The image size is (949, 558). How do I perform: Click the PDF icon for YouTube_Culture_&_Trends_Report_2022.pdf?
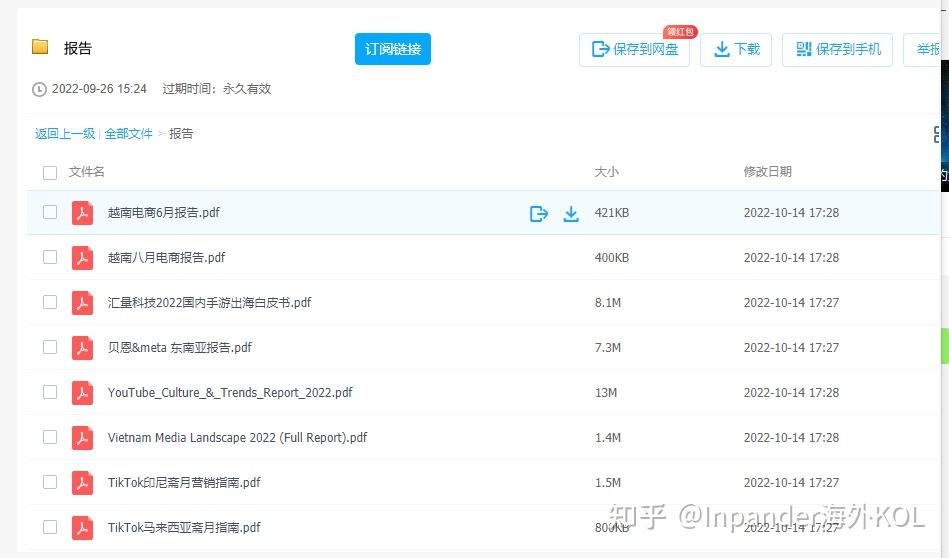(82, 392)
